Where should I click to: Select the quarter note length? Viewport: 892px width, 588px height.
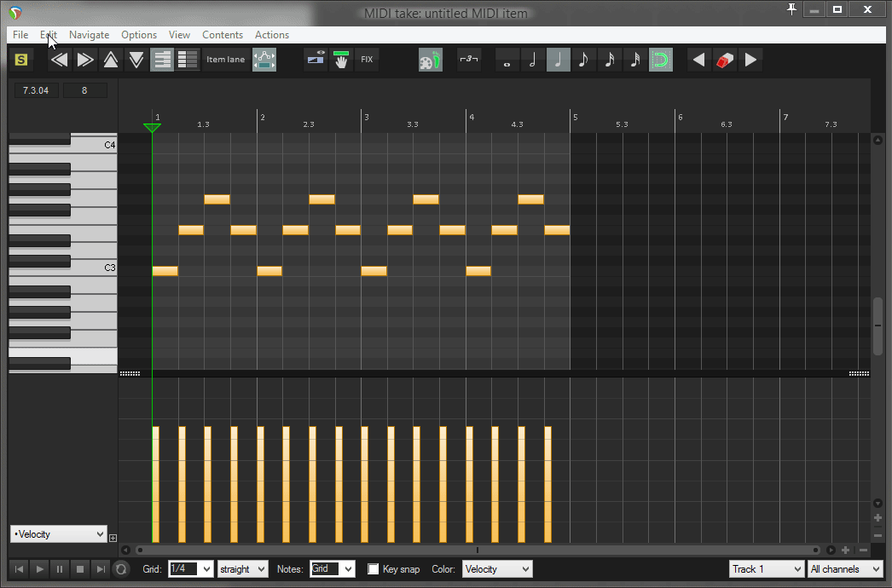coord(558,60)
